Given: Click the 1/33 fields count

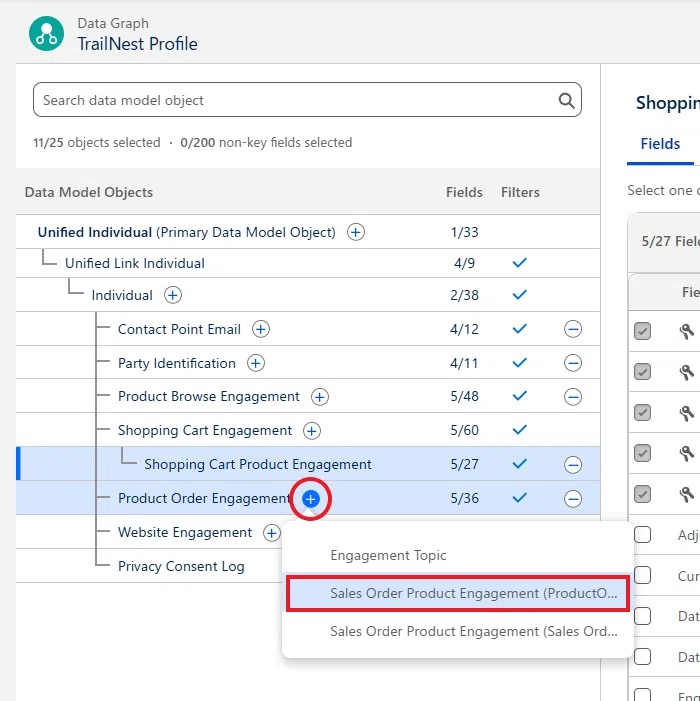Looking at the screenshot, I should tap(464, 232).
